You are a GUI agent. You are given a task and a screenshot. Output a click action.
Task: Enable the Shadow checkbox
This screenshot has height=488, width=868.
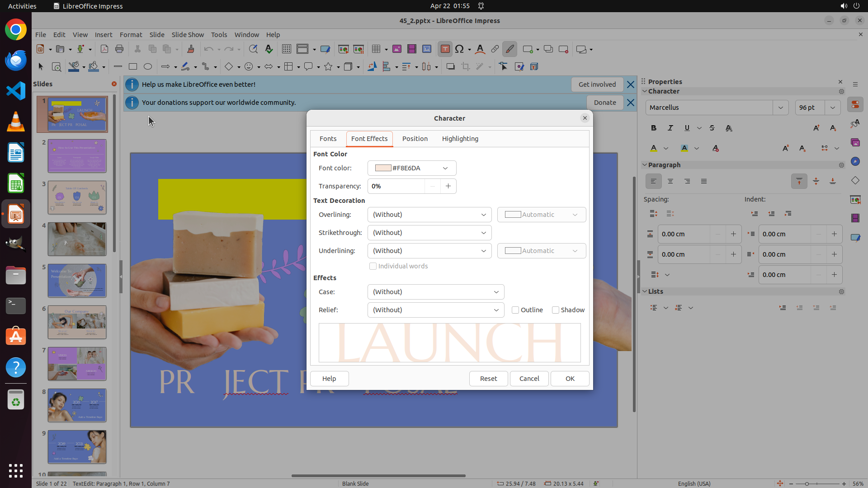(x=556, y=310)
